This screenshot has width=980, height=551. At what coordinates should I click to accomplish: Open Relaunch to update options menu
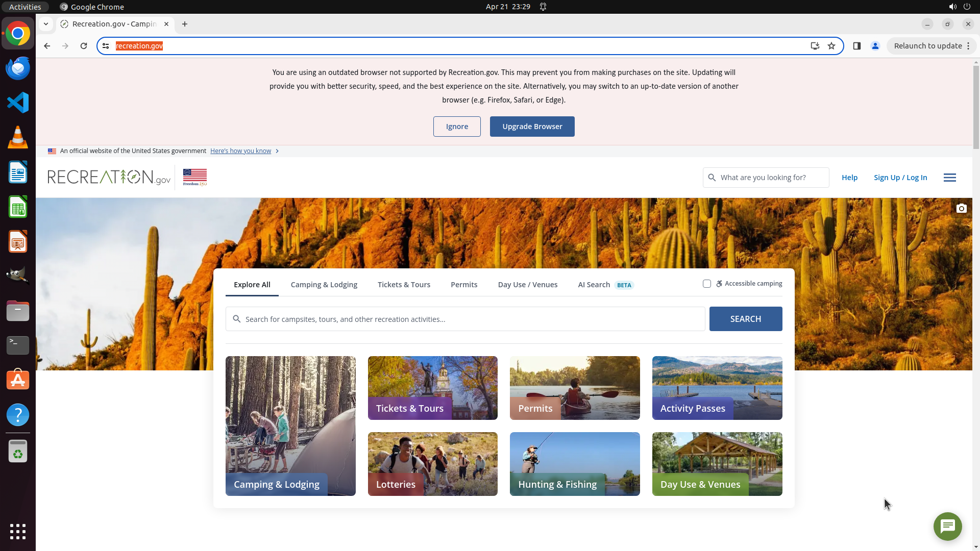point(968,46)
